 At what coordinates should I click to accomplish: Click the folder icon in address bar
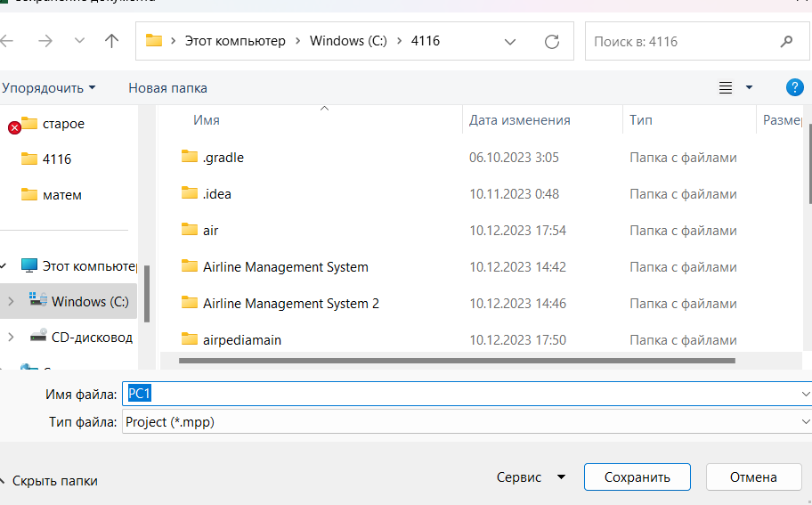[x=154, y=40]
